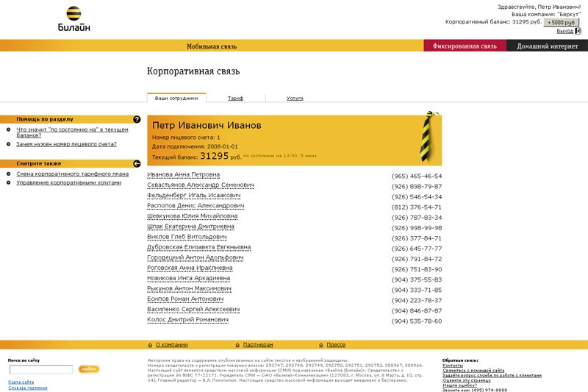Open employee Рыкунов Антон Максимович
The width and height of the screenshot is (588, 392).
(x=190, y=288)
